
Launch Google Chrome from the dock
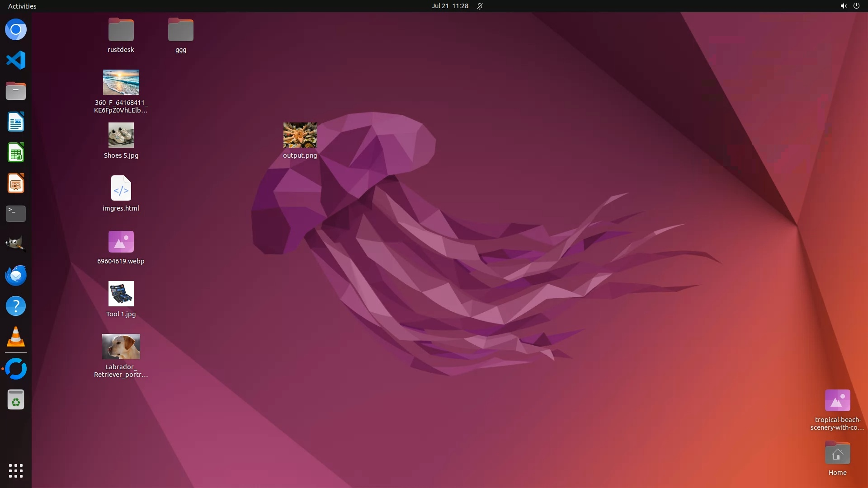click(x=16, y=30)
